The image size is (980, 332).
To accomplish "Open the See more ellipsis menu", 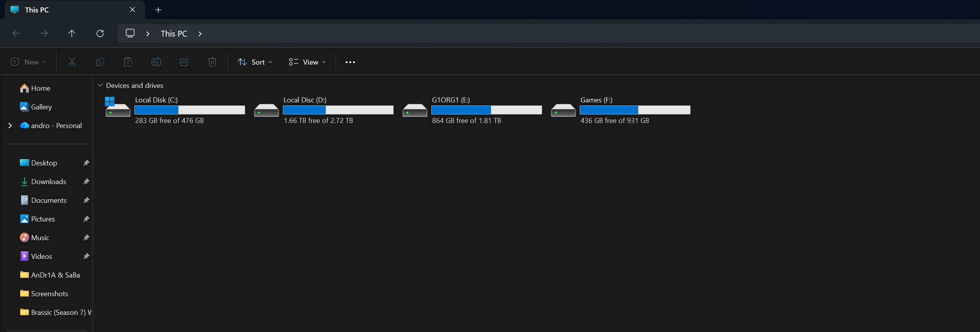I will click(x=350, y=62).
